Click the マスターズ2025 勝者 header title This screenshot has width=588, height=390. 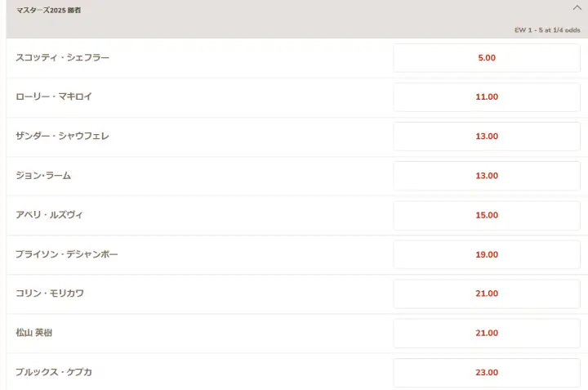coord(48,10)
